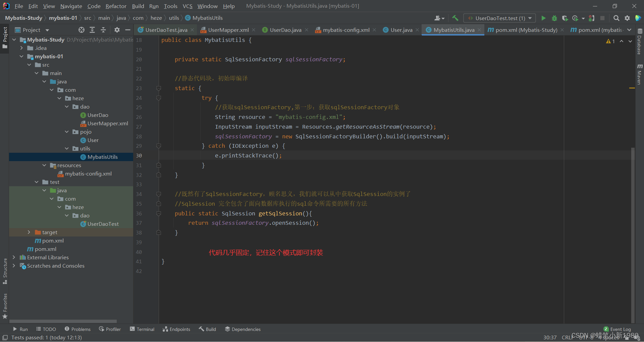Screen dimensions: 644x342
Task: Expand the .idea folder
Action: pyautogui.click(x=21, y=48)
